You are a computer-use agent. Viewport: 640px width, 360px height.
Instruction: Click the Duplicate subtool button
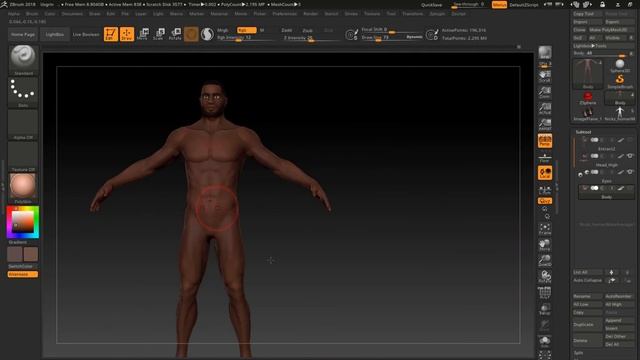pyautogui.click(x=588, y=324)
